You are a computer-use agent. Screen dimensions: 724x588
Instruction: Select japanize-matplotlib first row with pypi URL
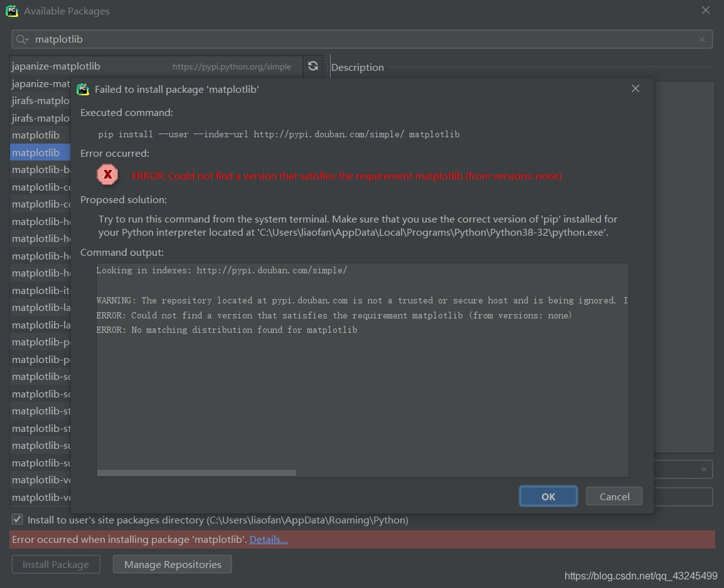click(x=156, y=66)
